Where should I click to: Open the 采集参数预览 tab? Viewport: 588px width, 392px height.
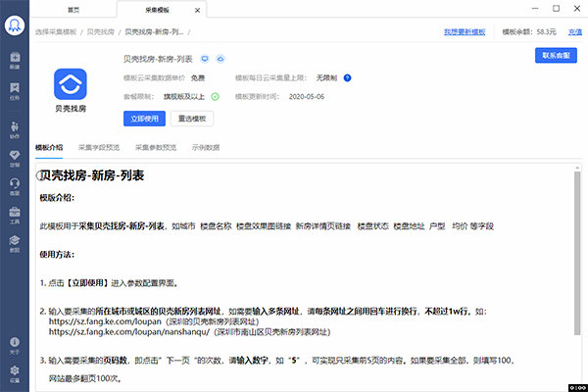click(156, 148)
